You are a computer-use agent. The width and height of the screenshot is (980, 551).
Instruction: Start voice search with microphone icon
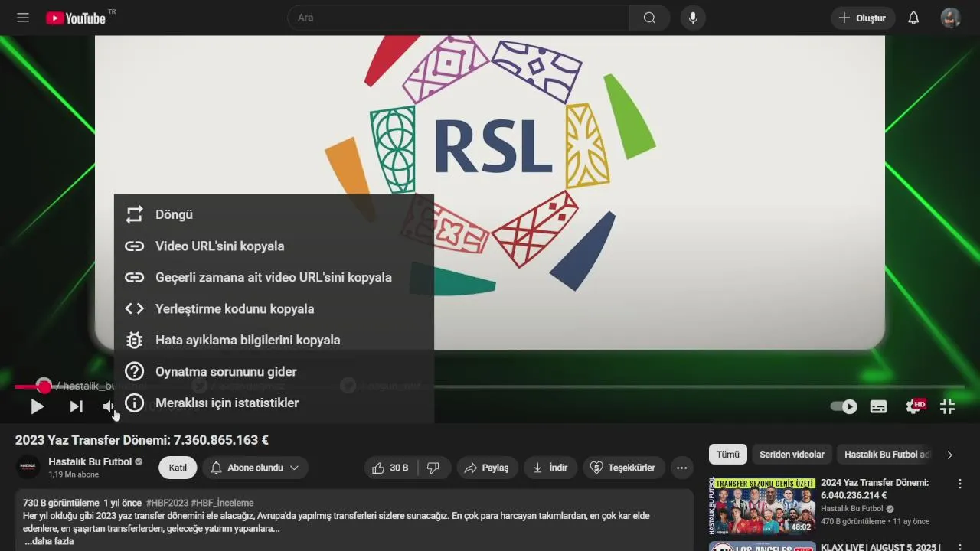693,18
